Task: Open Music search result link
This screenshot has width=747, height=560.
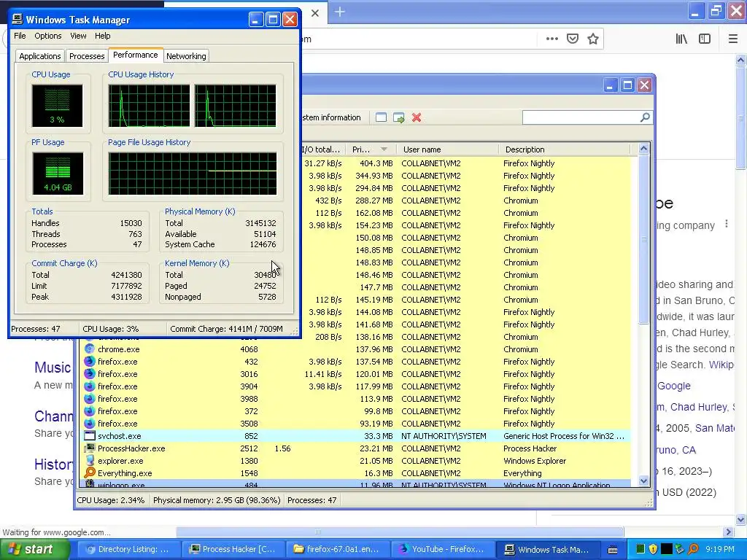Action: [53, 367]
